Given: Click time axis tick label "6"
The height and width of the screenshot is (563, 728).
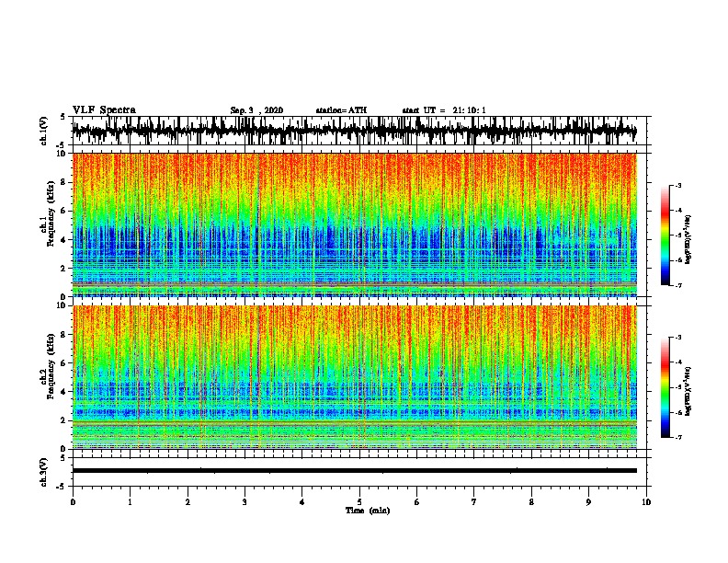Looking at the screenshot, I should [x=417, y=502].
